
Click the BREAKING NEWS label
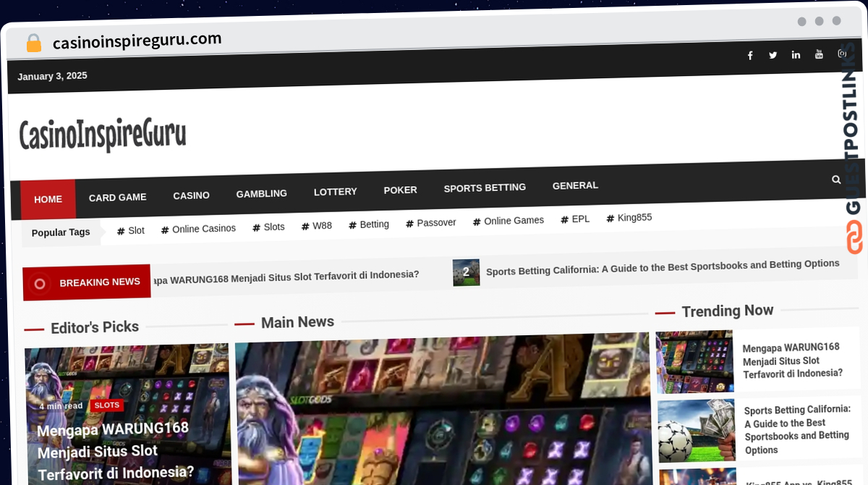pos(100,282)
